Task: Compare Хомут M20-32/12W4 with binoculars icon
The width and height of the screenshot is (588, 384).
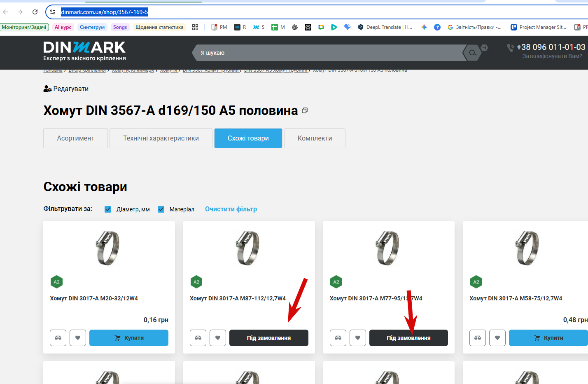Action: tap(58, 338)
